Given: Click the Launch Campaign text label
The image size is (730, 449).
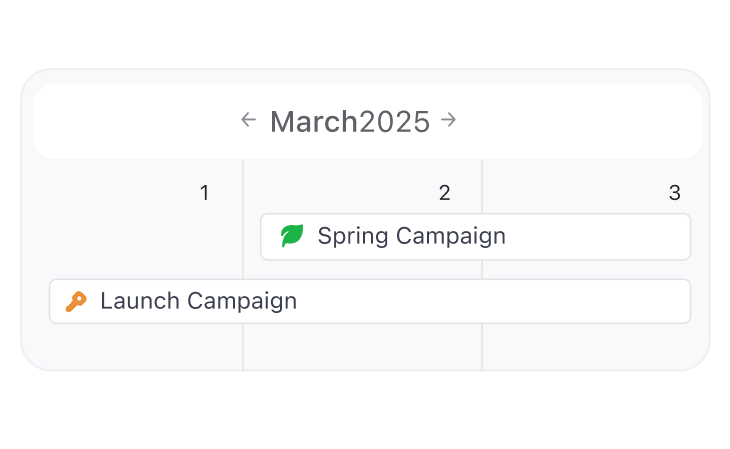Looking at the screenshot, I should [199, 301].
